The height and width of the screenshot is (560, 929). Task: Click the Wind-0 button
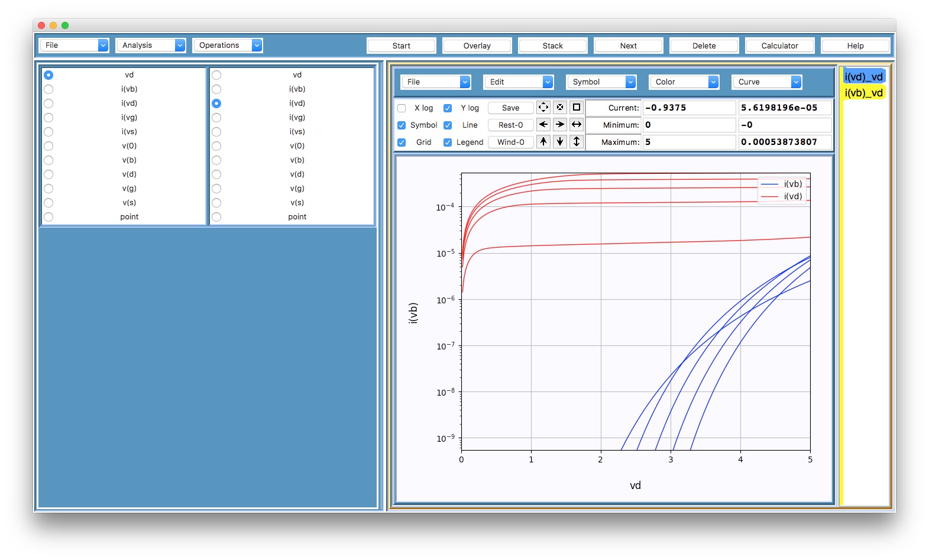511,142
